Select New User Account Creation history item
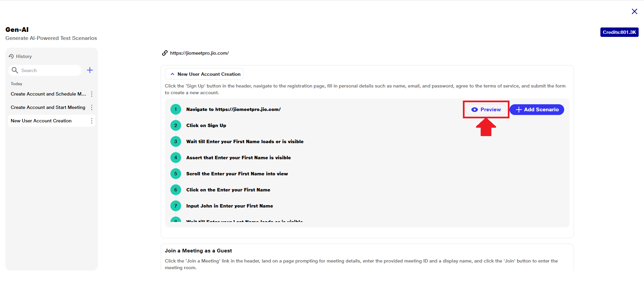 [41, 121]
